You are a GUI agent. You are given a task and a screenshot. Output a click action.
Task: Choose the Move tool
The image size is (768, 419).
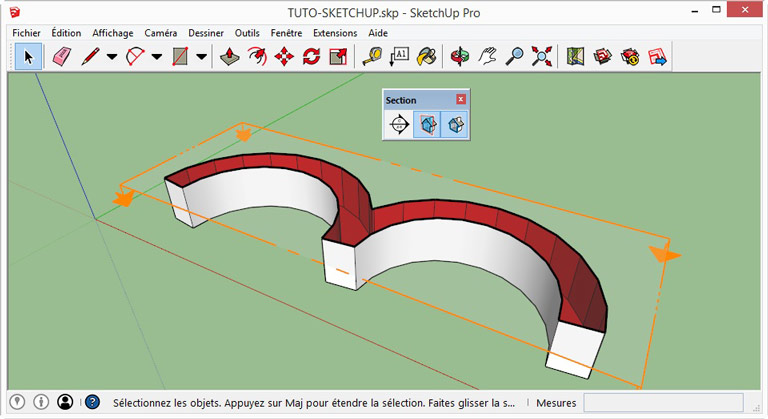[284, 56]
